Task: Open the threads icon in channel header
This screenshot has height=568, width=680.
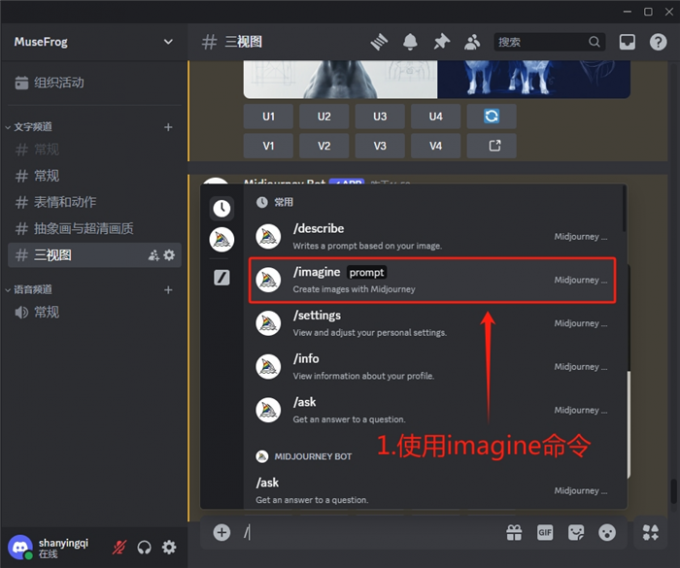Action: 379,42
